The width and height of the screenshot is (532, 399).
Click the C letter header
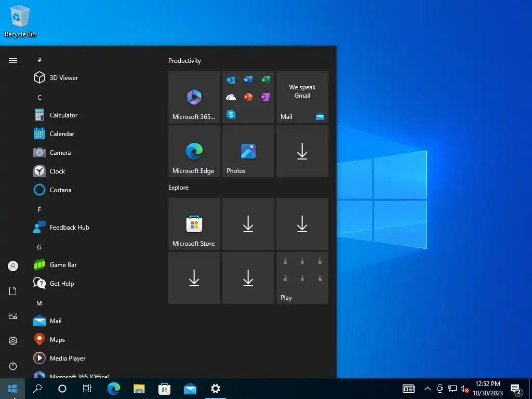(39, 97)
